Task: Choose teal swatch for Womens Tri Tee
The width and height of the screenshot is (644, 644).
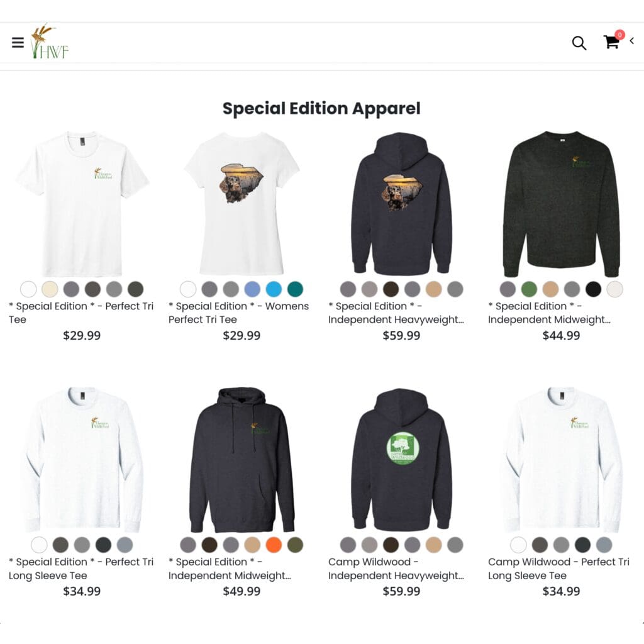Action: 295,289
